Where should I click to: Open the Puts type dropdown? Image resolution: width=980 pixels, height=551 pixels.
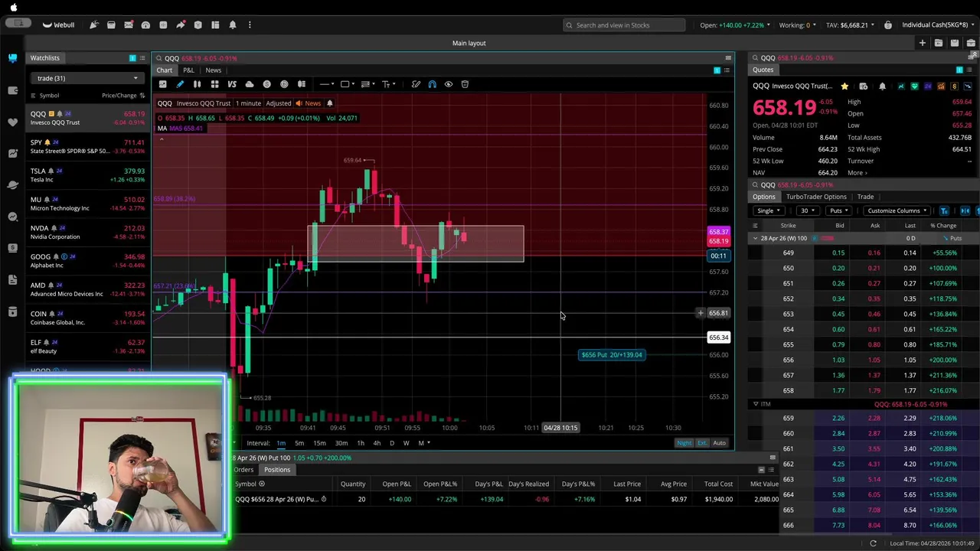pyautogui.click(x=839, y=210)
